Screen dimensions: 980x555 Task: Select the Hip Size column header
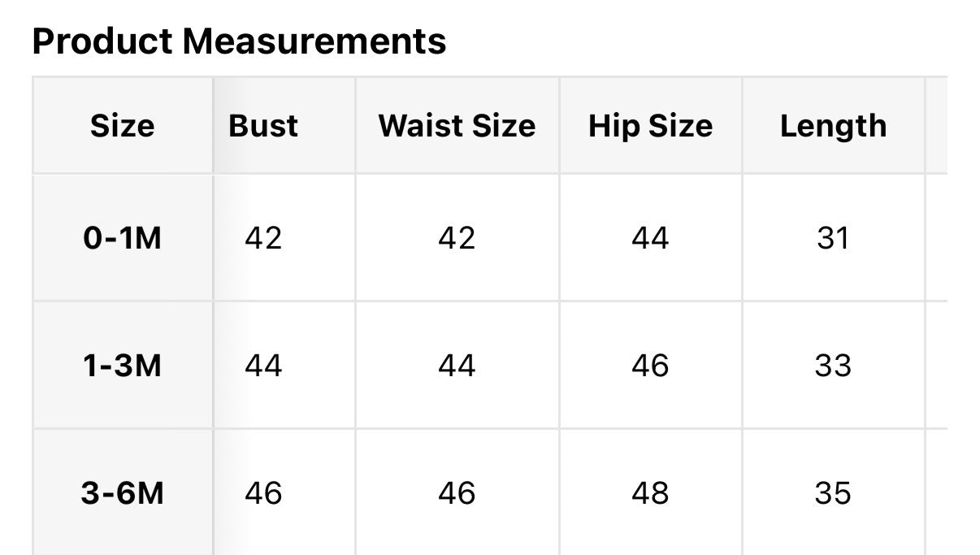(650, 126)
